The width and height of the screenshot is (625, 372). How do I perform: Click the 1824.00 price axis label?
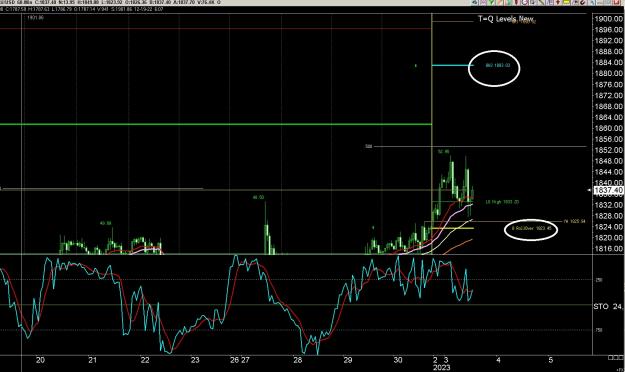609,227
